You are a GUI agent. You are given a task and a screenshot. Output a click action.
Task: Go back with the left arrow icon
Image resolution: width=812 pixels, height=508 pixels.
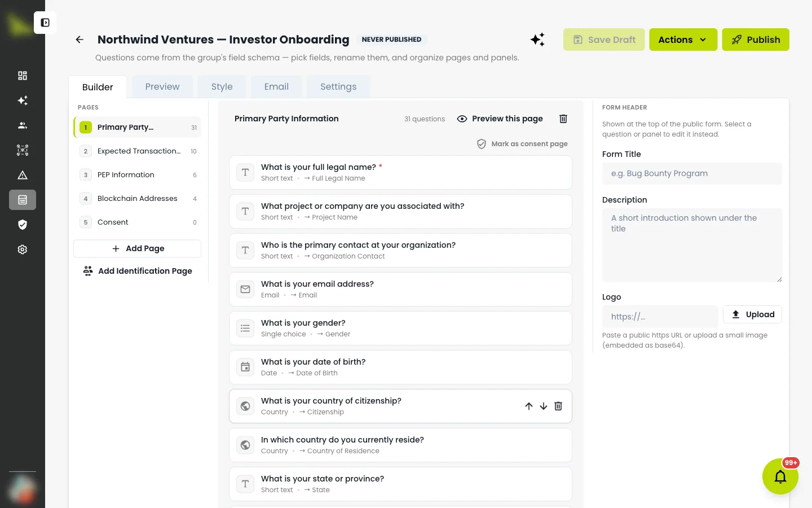tap(80, 40)
